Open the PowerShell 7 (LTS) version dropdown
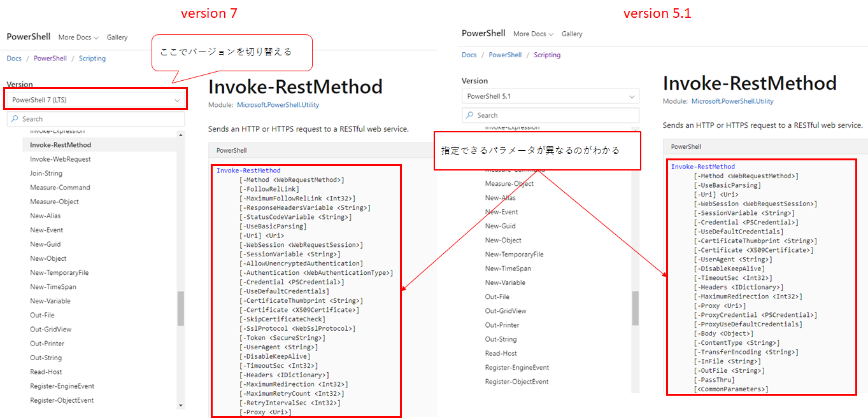 point(95,99)
